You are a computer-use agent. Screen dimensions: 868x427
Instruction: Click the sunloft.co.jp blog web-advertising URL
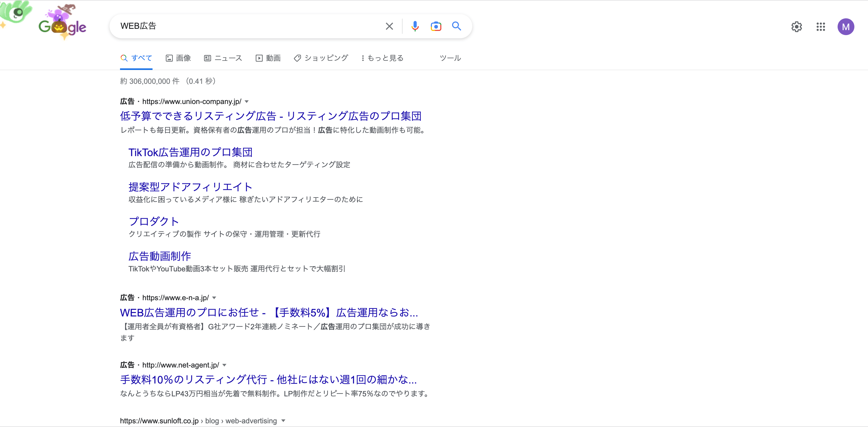(198, 421)
